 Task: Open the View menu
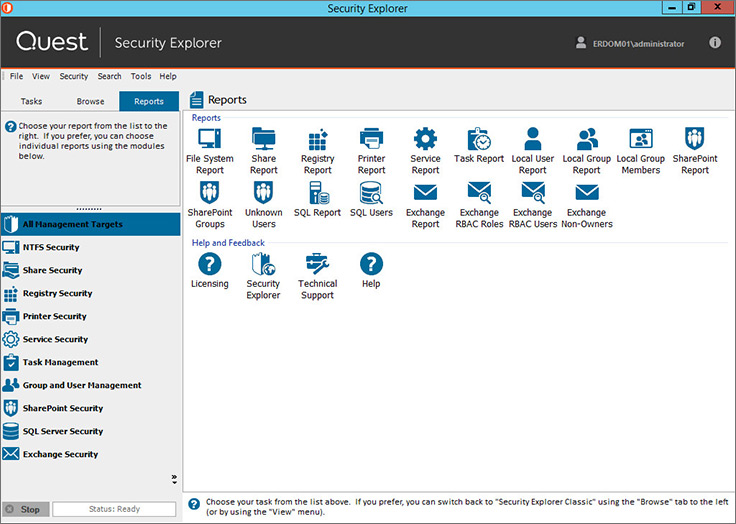pos(41,76)
